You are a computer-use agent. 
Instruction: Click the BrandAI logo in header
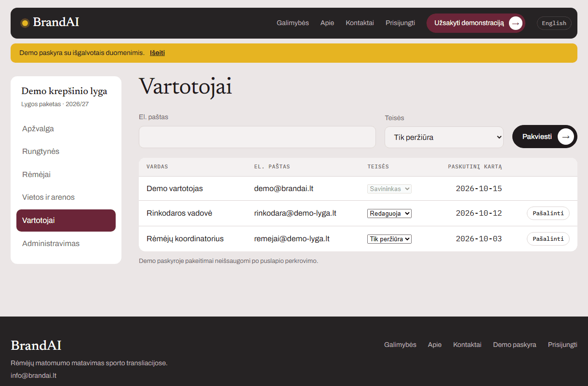point(50,23)
